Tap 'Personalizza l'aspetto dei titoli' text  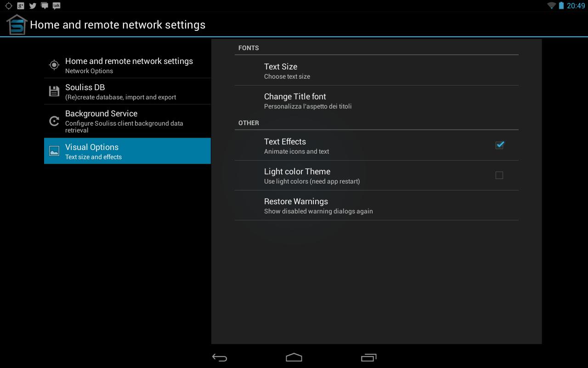[x=308, y=106]
